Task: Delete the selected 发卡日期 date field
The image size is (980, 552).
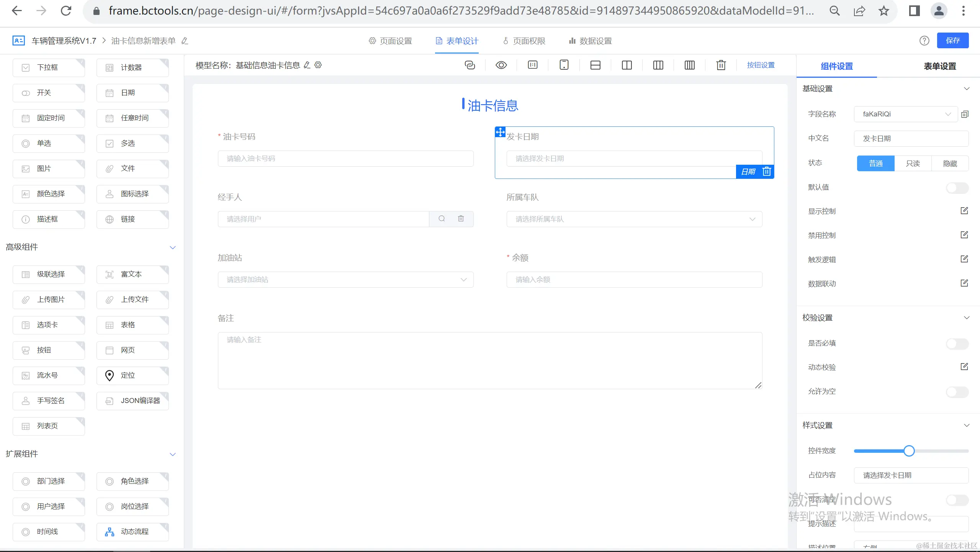Action: point(767,171)
